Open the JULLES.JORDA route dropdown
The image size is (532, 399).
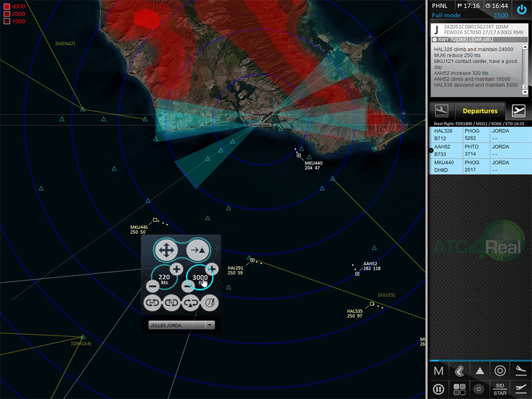coord(209,325)
